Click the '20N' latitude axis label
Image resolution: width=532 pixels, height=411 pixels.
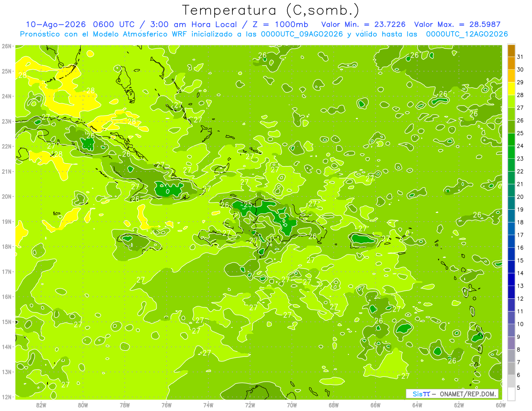point(6,196)
